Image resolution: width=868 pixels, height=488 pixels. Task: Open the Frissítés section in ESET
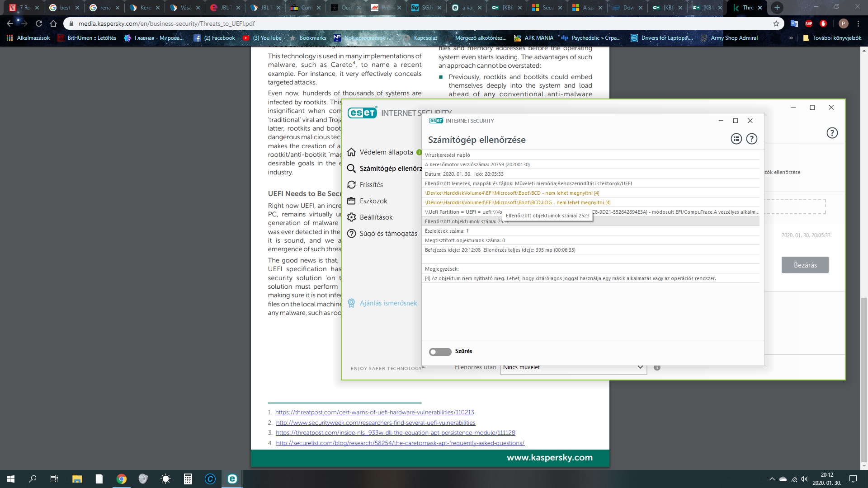tap(371, 184)
